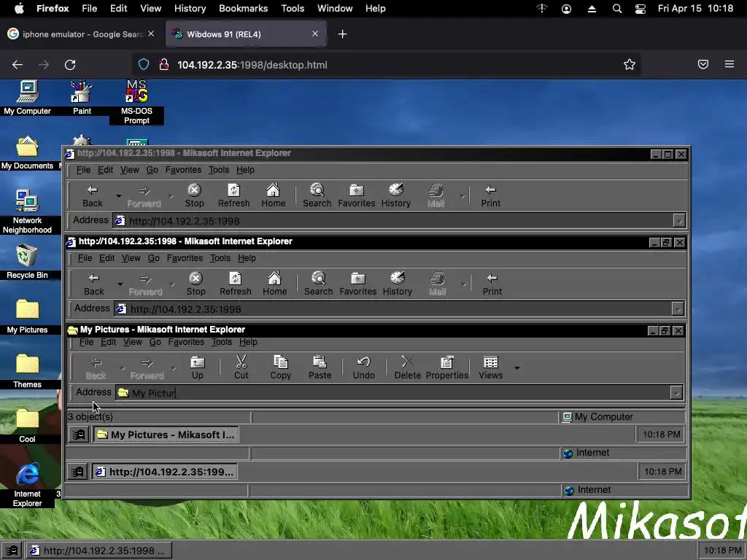The height and width of the screenshot is (560, 747).
Task: Open Back history arrow in top dimmed IE window
Action: click(x=119, y=195)
